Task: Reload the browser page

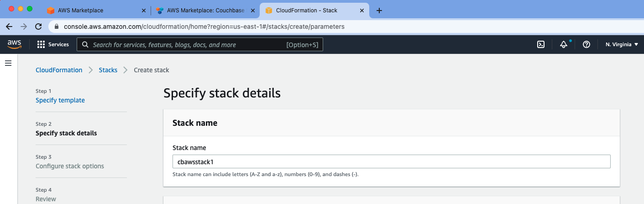Action: click(38, 27)
